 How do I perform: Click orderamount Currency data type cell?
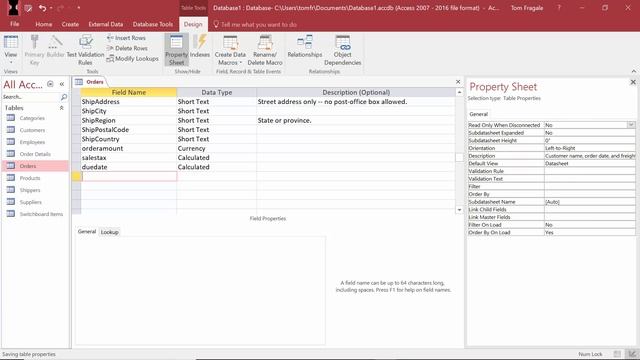pos(216,148)
